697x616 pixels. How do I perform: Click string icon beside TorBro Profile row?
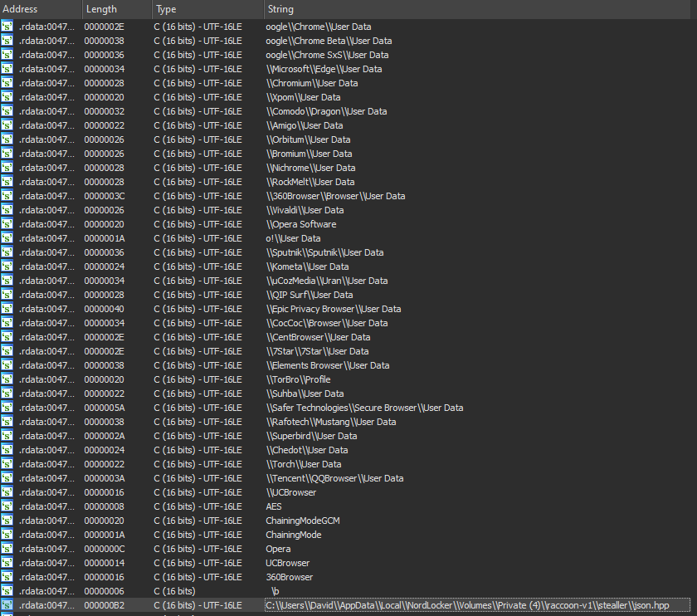7,379
